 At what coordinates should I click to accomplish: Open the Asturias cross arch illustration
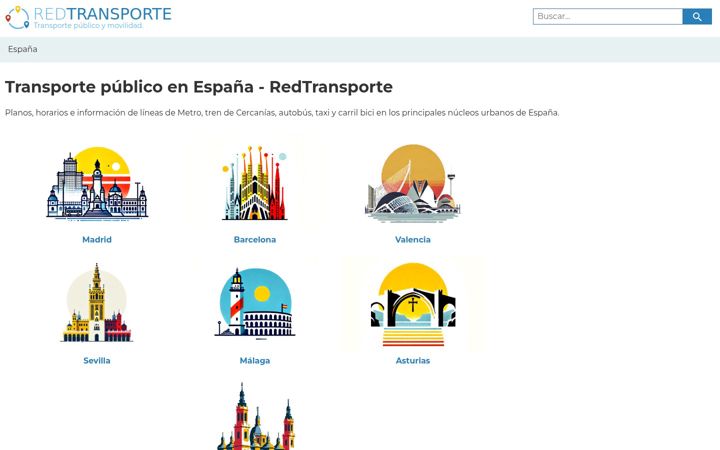pyautogui.click(x=413, y=304)
